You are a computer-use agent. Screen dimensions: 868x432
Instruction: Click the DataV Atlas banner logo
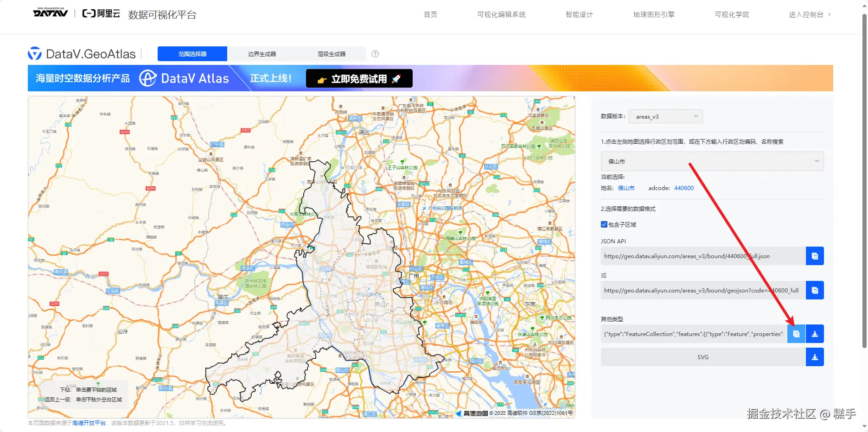[x=184, y=78]
